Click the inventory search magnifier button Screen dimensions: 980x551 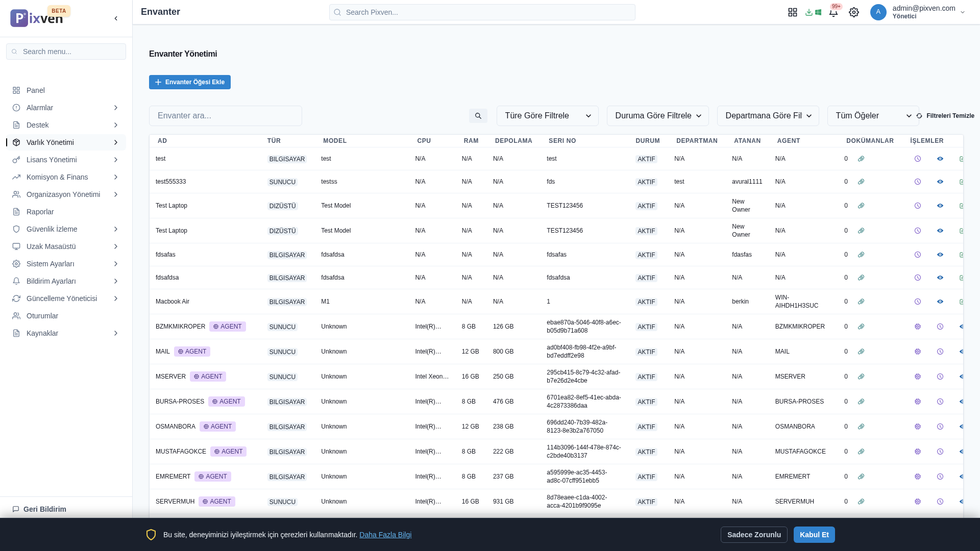478,116
